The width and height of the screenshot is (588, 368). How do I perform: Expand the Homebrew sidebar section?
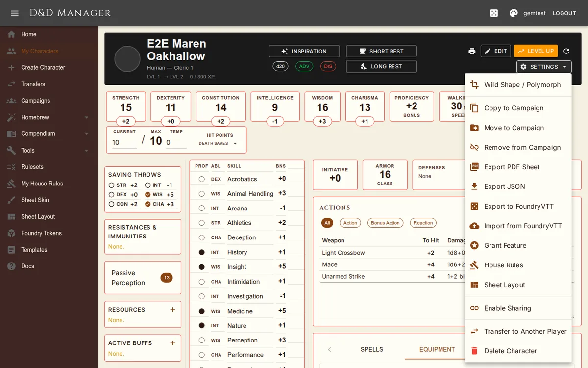click(86, 117)
